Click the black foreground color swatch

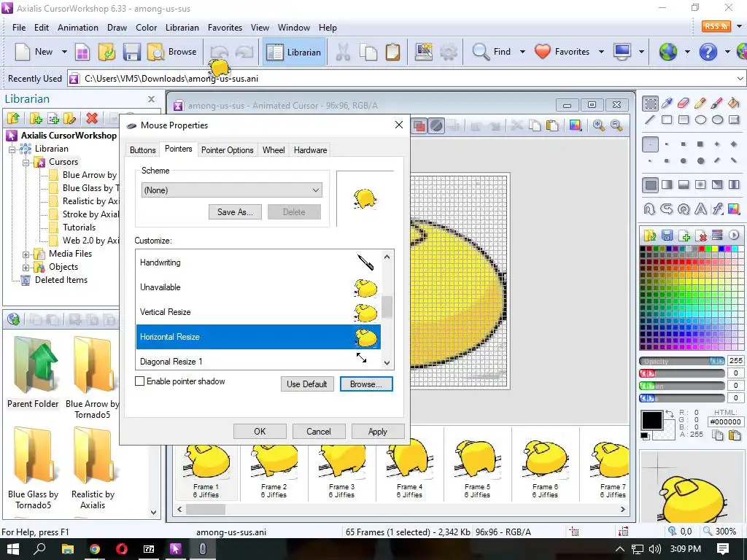(651, 421)
